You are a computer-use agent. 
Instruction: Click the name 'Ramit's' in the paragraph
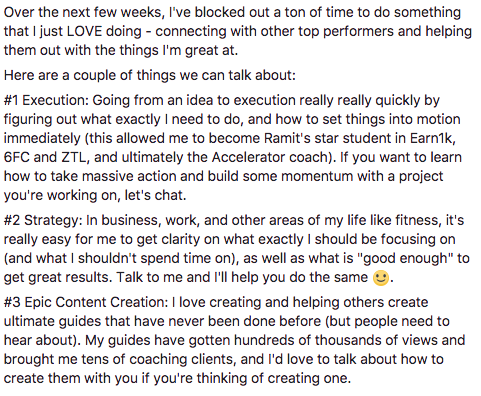[283, 138]
